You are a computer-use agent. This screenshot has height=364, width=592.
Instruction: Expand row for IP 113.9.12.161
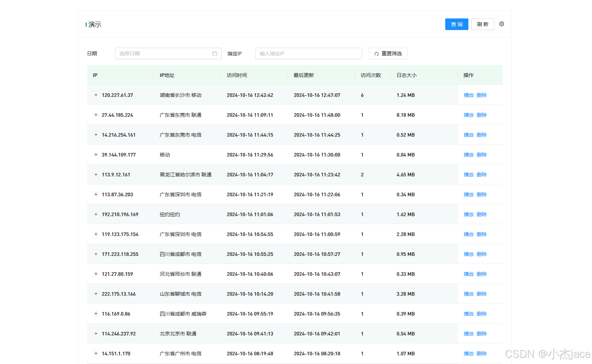click(x=96, y=175)
